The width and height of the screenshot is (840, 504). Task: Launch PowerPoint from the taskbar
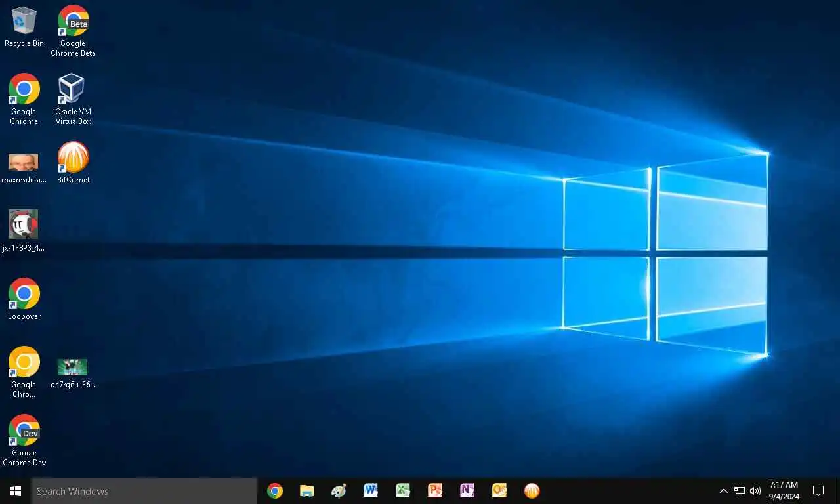click(x=435, y=491)
